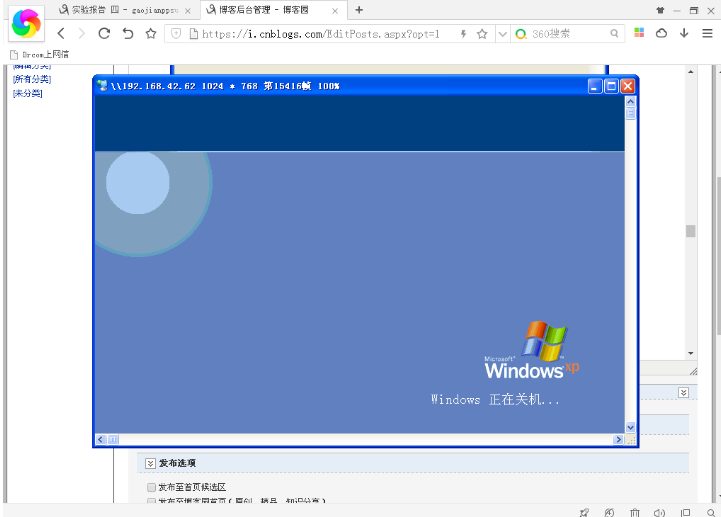This screenshot has width=721, height=517.
Task: Open the [所有分类] category link
Action: pos(32,79)
